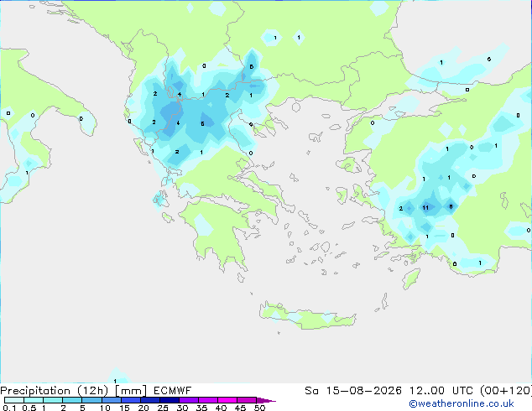
Task: Select the '15' legend scale label
Action: pyautogui.click(x=124, y=408)
